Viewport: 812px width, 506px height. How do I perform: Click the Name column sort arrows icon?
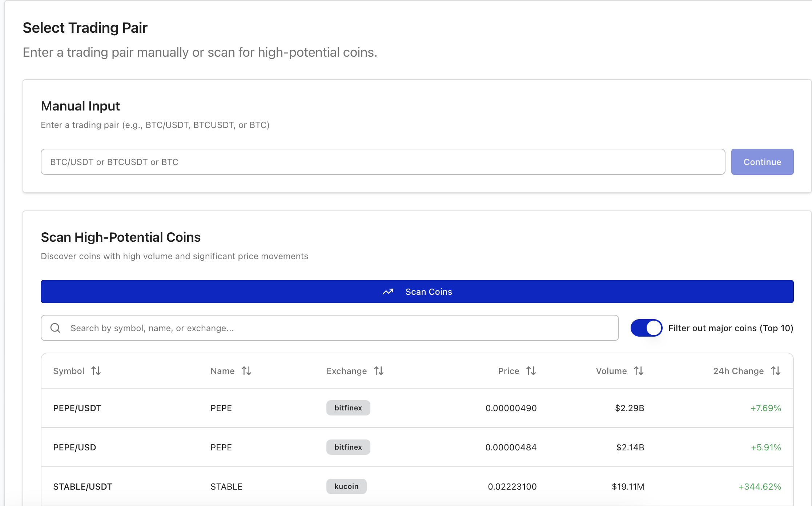point(246,371)
